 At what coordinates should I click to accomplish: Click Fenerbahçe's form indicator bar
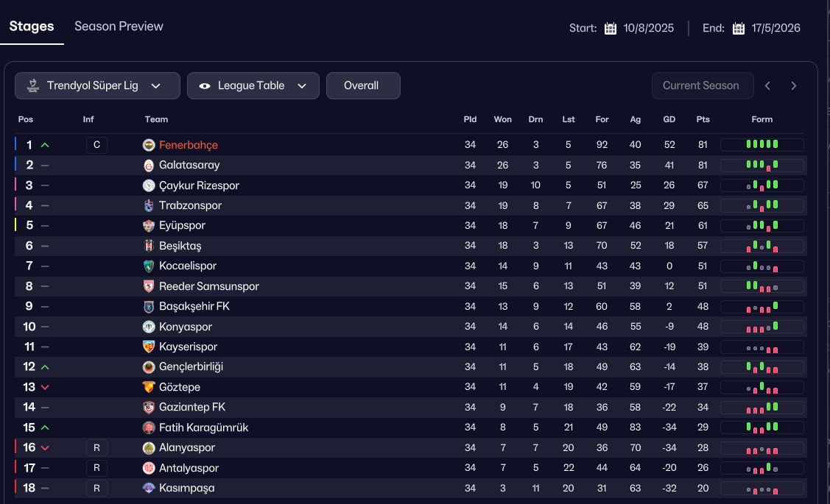pyautogui.click(x=762, y=145)
